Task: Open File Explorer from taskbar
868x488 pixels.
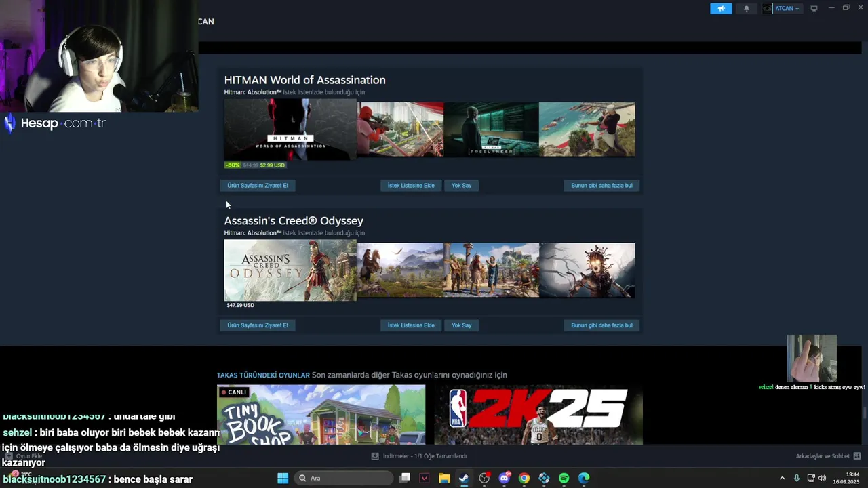Action: pyautogui.click(x=444, y=478)
